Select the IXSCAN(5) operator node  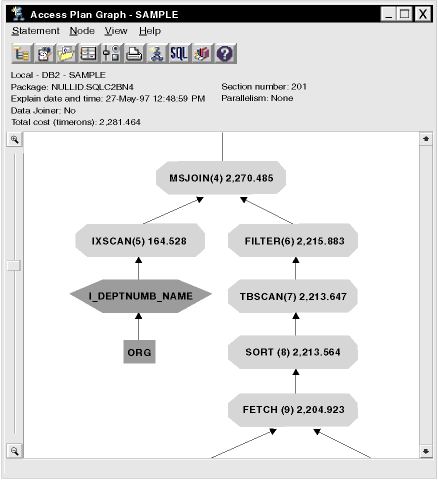140,241
